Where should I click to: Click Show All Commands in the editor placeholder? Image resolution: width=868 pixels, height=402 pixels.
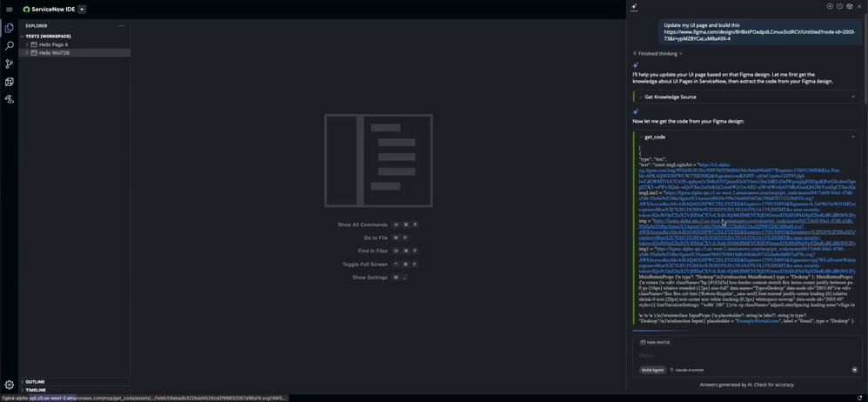pos(363,224)
